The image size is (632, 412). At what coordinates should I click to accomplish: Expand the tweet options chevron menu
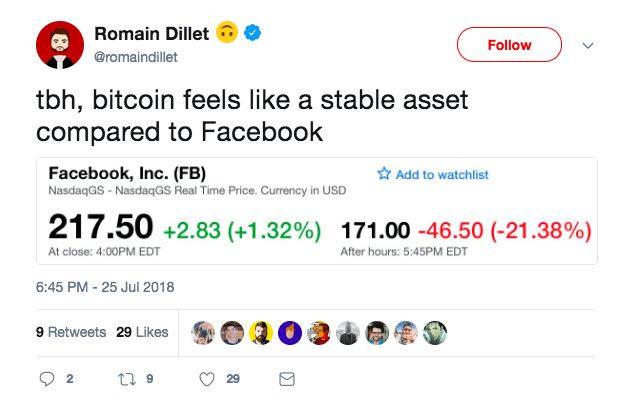click(587, 46)
